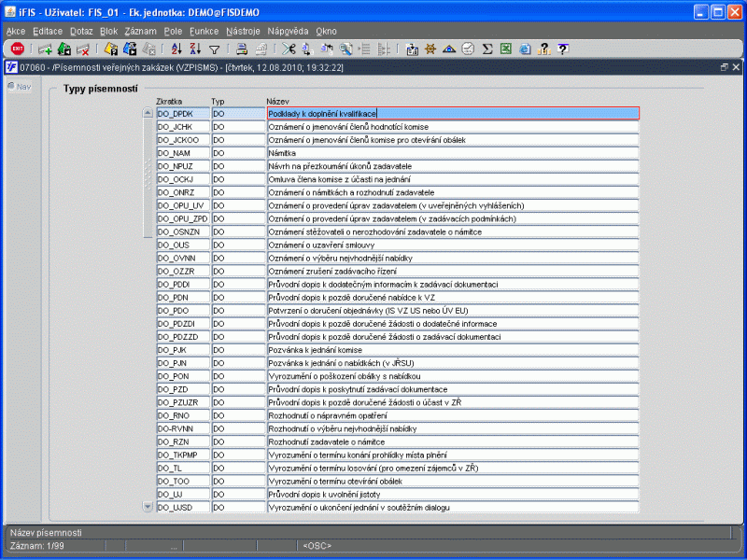
Task: Click the funnel filter icon
Action: (x=215, y=49)
